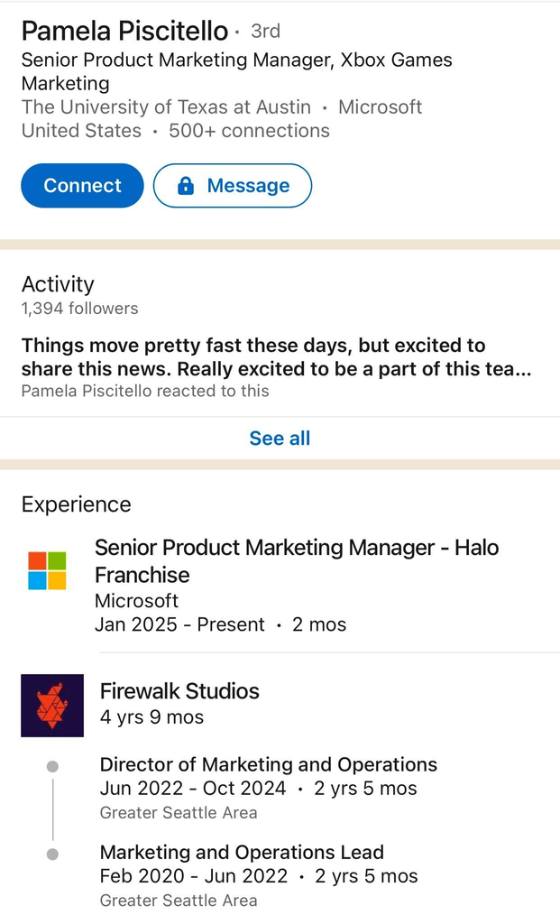Show the 1,394 followers

point(79,309)
